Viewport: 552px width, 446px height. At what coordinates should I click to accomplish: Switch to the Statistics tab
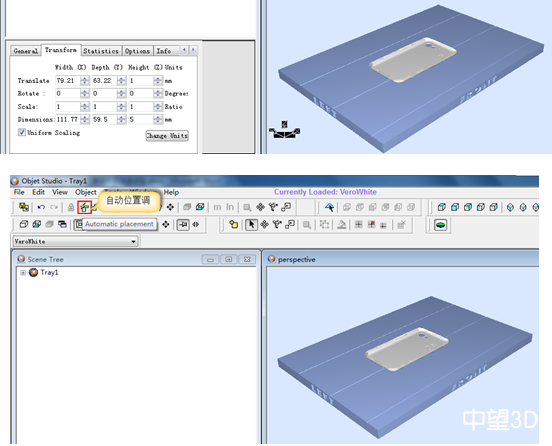pyautogui.click(x=101, y=51)
